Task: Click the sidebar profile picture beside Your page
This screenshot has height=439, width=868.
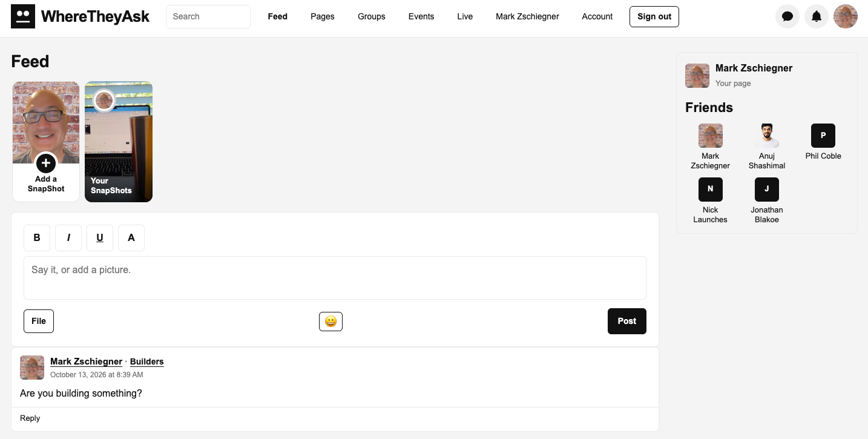Action: click(x=697, y=76)
